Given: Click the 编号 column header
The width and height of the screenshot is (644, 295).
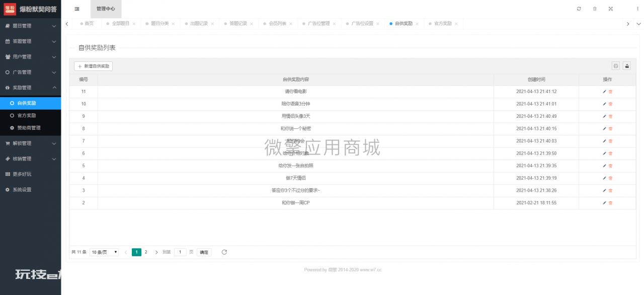Looking at the screenshot, I should point(84,80).
